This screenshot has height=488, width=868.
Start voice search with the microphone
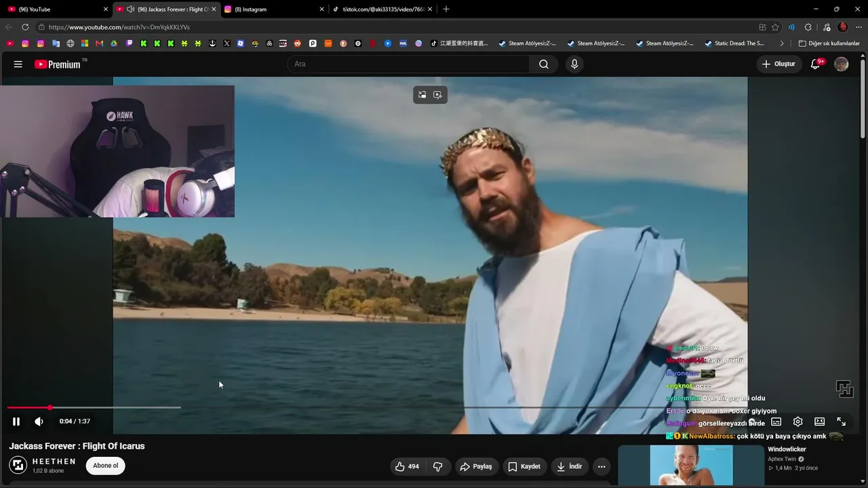574,64
